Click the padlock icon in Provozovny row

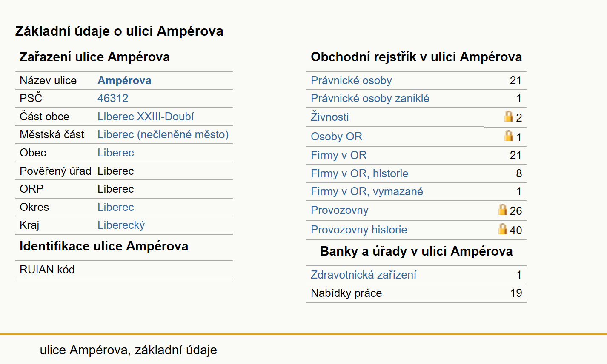tap(503, 209)
